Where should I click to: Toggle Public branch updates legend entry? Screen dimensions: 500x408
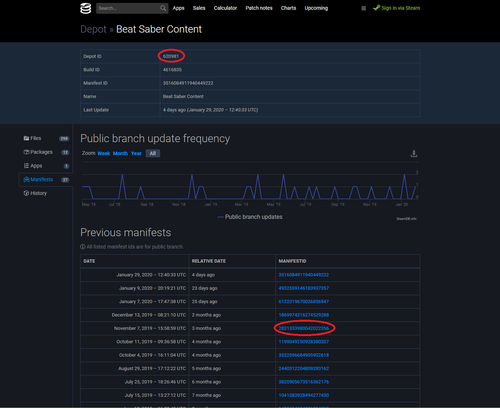(x=250, y=217)
